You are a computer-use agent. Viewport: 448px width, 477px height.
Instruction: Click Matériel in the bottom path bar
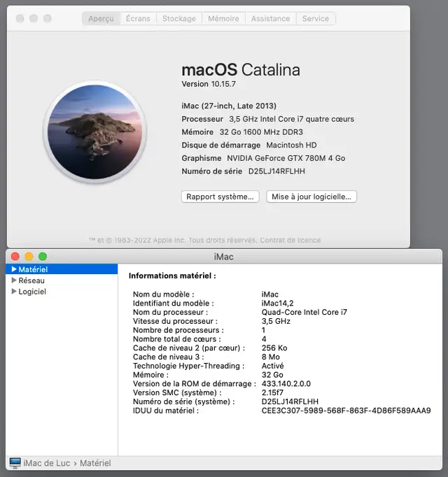click(95, 463)
